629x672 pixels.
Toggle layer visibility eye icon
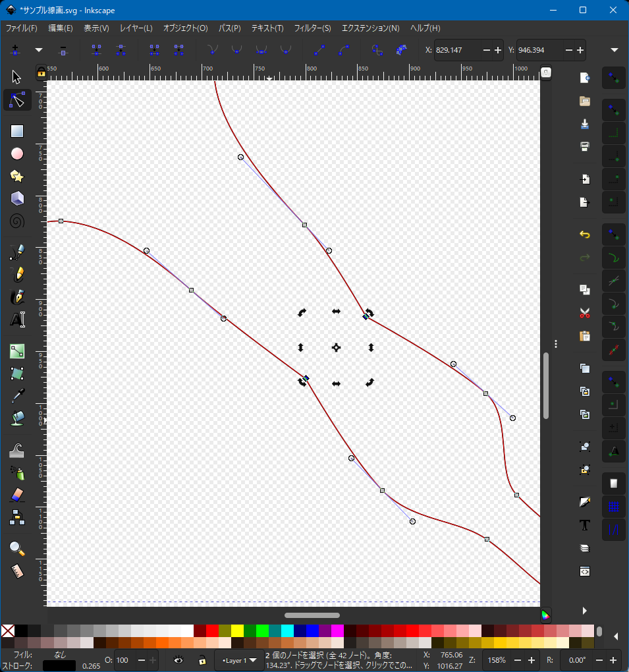coord(178,660)
